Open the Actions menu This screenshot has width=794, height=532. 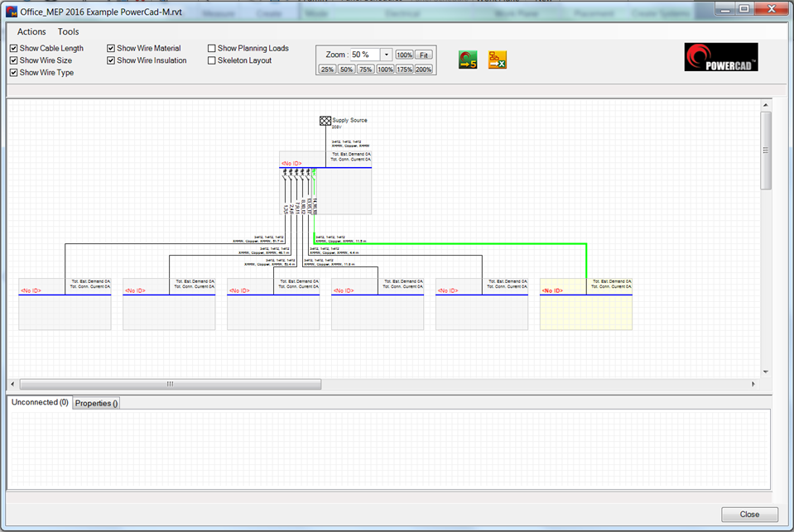[30, 31]
